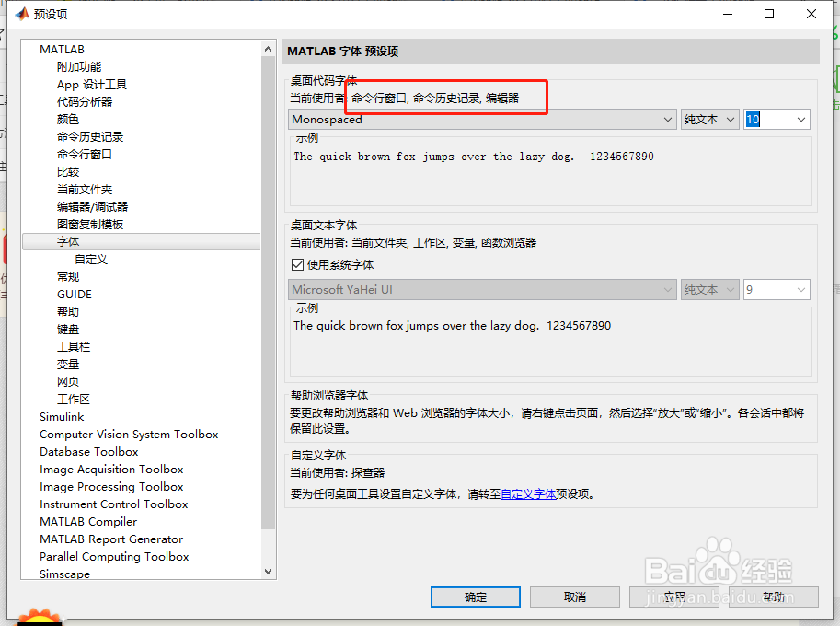Select 网页 in the tree
Viewport: 840px width, 626px height.
tap(68, 382)
